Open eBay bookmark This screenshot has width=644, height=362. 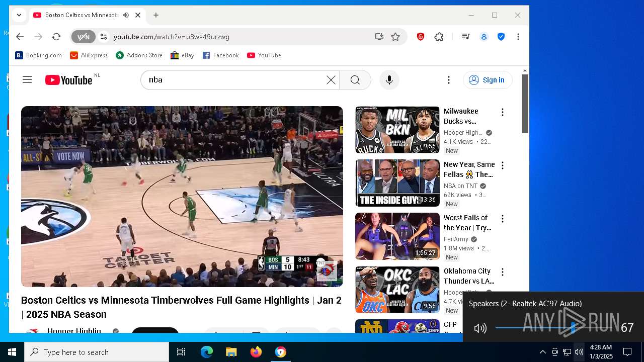click(x=183, y=55)
